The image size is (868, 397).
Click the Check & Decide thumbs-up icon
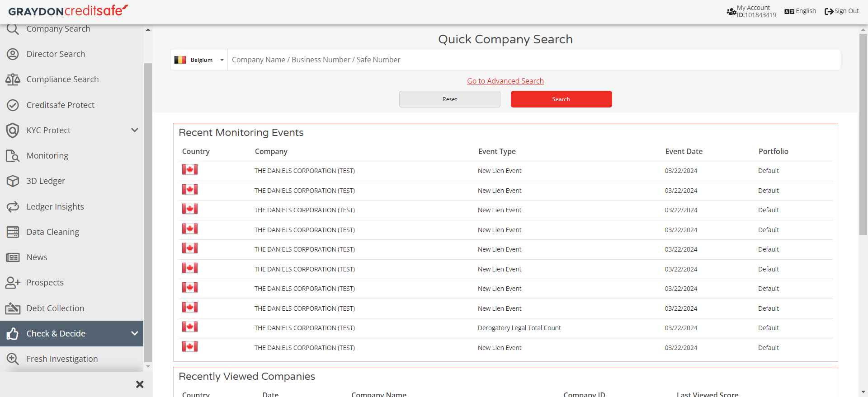click(x=13, y=334)
